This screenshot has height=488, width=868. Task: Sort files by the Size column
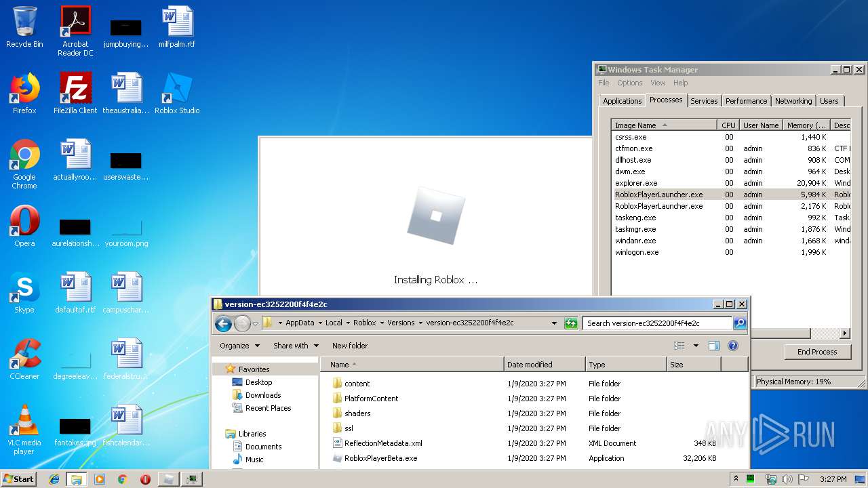pyautogui.click(x=694, y=365)
